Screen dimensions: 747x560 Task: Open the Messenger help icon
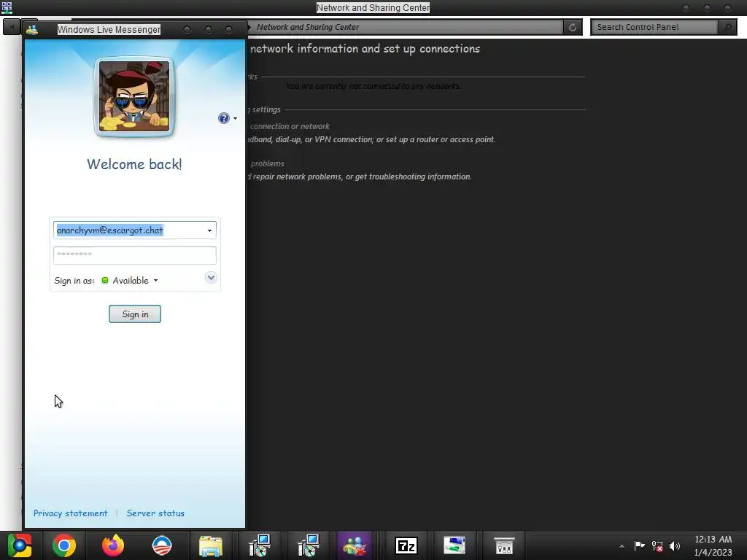(x=224, y=118)
